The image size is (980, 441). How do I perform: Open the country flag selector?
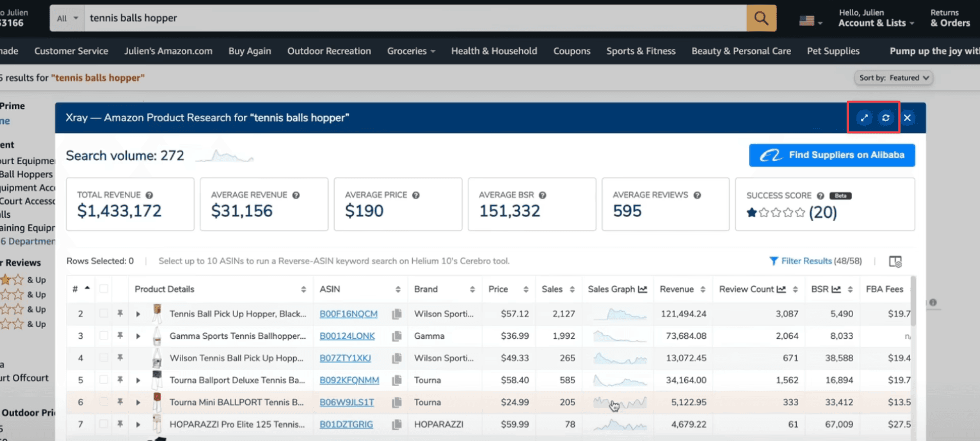(x=811, y=21)
